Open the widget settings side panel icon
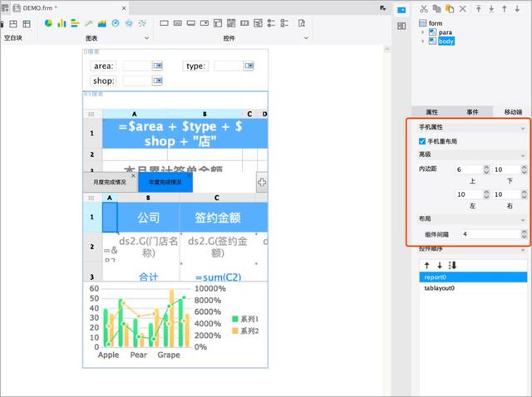Screen dimensions: 532x397 (401, 10)
